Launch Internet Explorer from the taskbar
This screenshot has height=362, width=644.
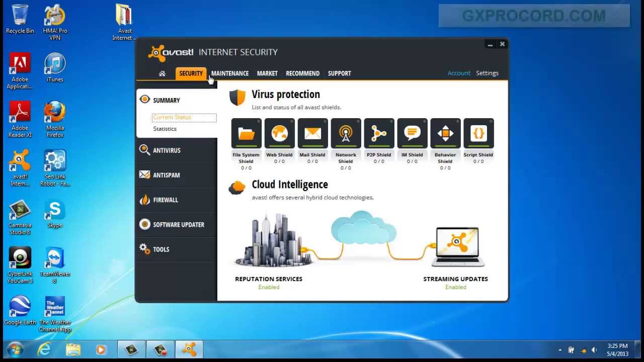44,349
